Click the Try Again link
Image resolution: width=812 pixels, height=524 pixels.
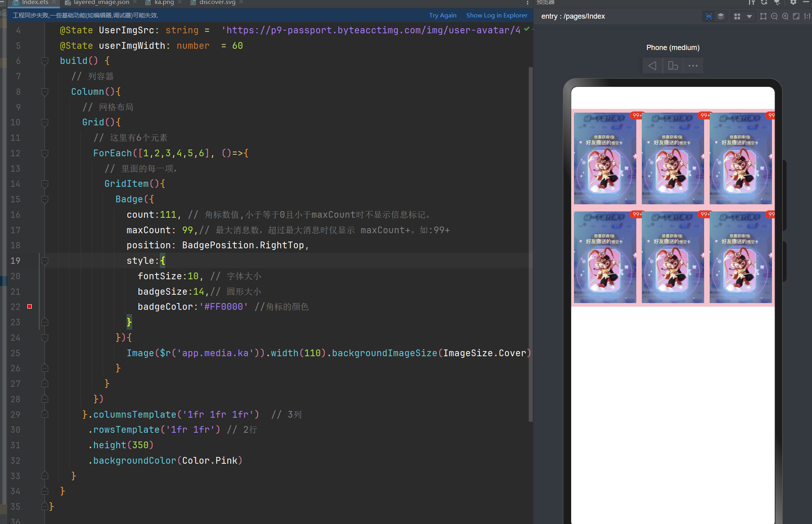coord(442,15)
